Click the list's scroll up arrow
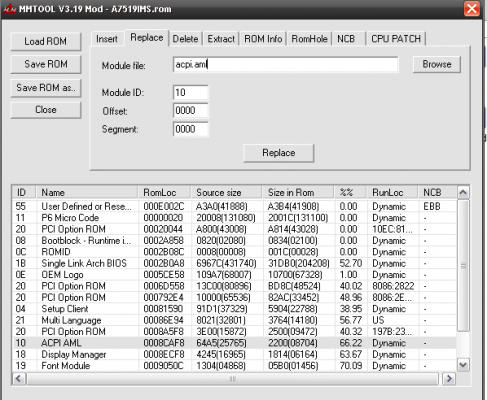This screenshot has width=487, height=400. 463,193
